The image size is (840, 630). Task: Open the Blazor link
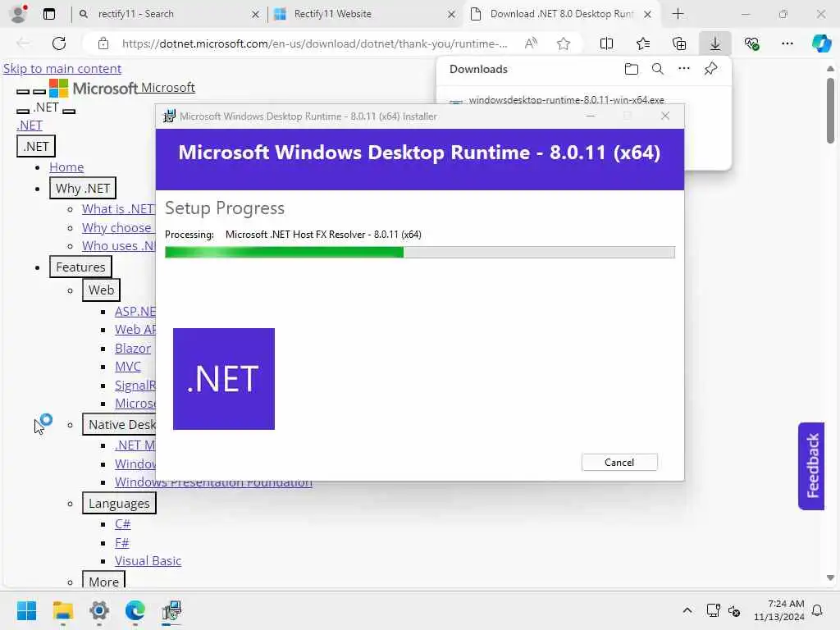(133, 348)
